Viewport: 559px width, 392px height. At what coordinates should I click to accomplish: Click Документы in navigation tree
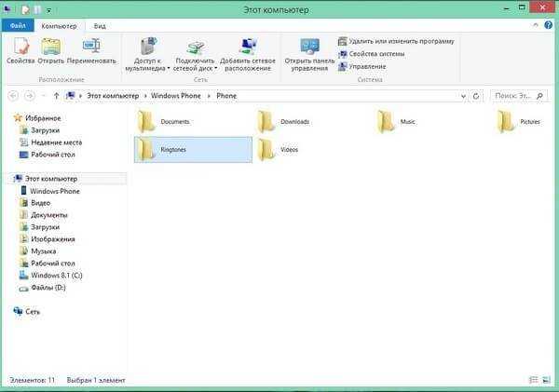pyautogui.click(x=48, y=215)
